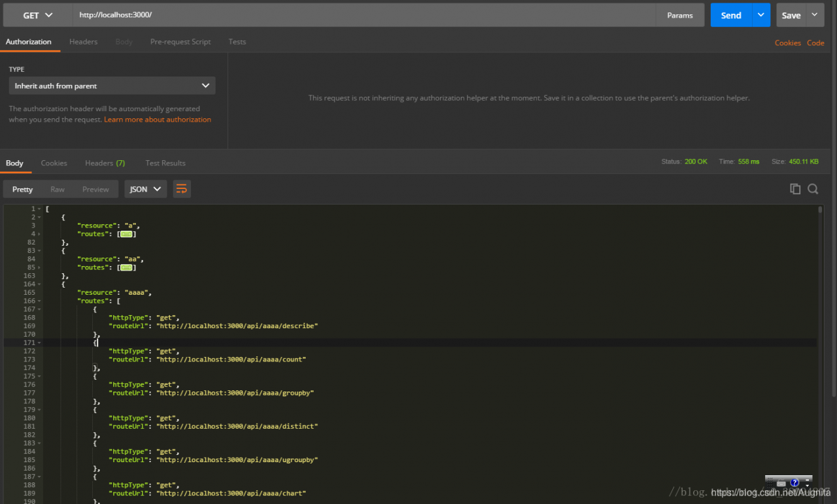Open the Learn more about authorization link
837x504 pixels.
point(158,120)
